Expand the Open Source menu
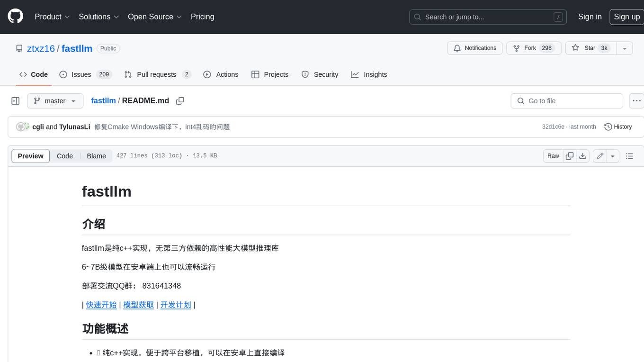Screen dimensions: 644x362 tap(155, 17)
